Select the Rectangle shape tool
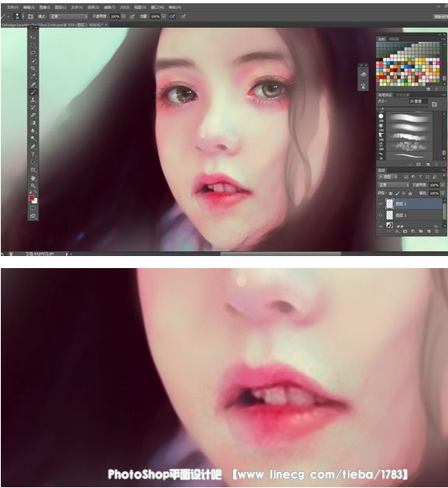 [33, 169]
